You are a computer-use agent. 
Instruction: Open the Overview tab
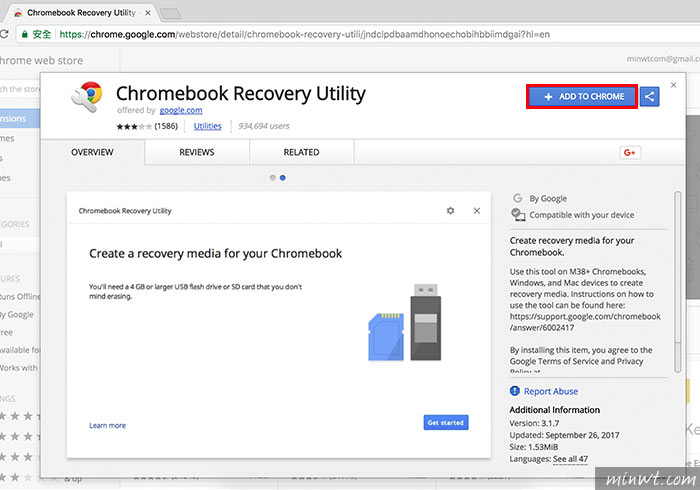click(92, 152)
